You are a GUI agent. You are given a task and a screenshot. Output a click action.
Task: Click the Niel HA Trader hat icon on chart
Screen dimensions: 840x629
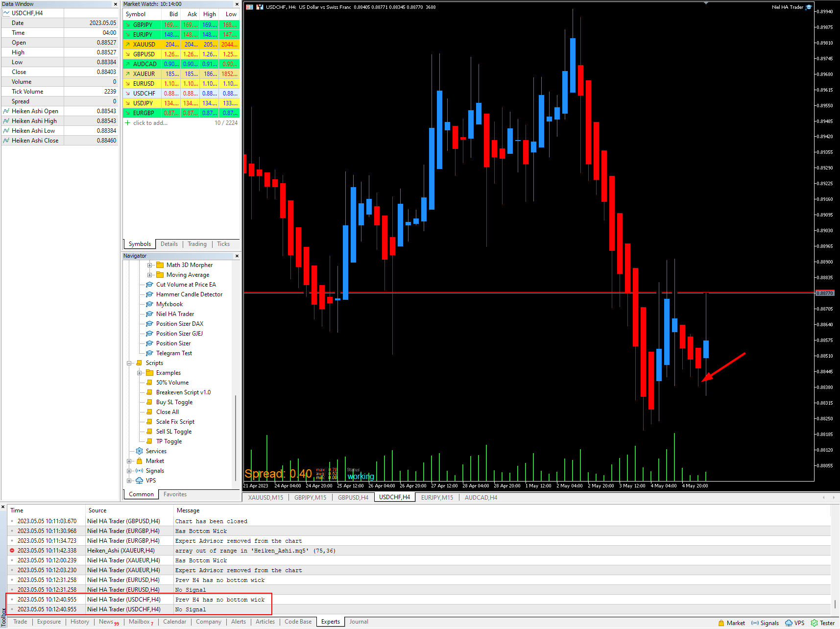[809, 7]
